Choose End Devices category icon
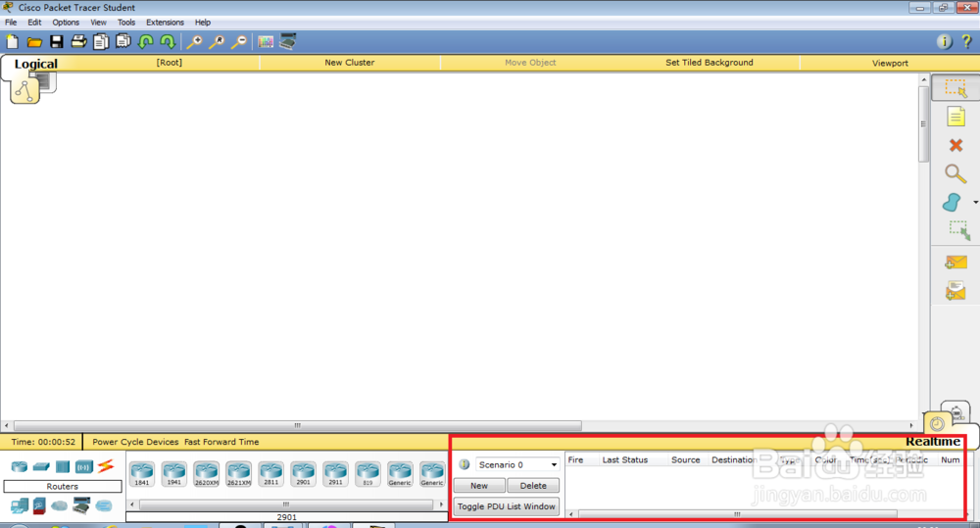The width and height of the screenshot is (980, 528). pyautogui.click(x=20, y=505)
